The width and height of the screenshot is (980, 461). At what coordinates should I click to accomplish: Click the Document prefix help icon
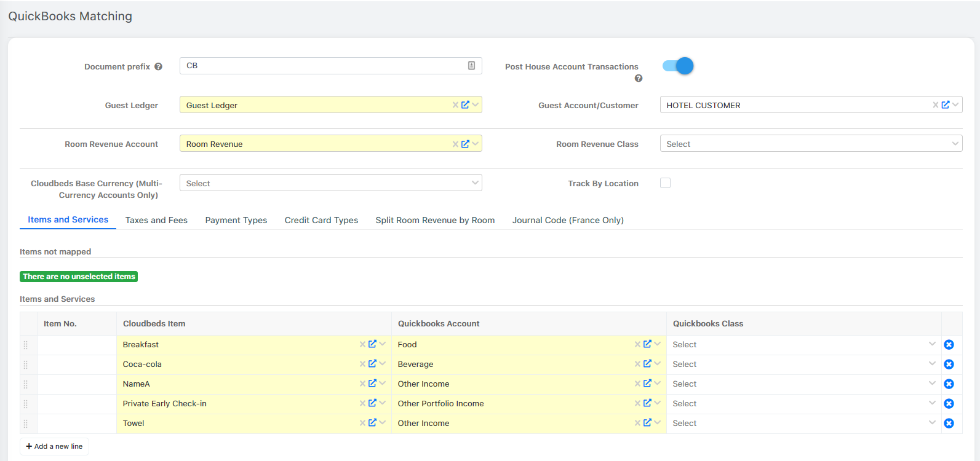pos(158,67)
